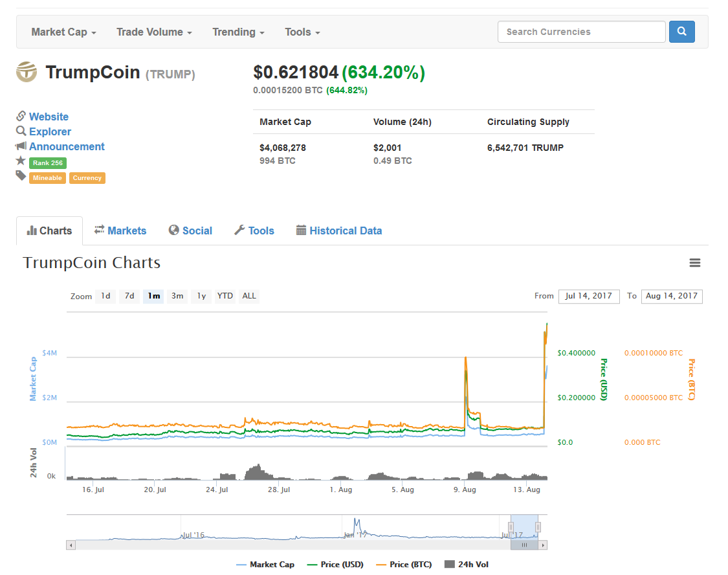Choose the 1y zoom range
The image size is (728, 575).
[x=201, y=296]
